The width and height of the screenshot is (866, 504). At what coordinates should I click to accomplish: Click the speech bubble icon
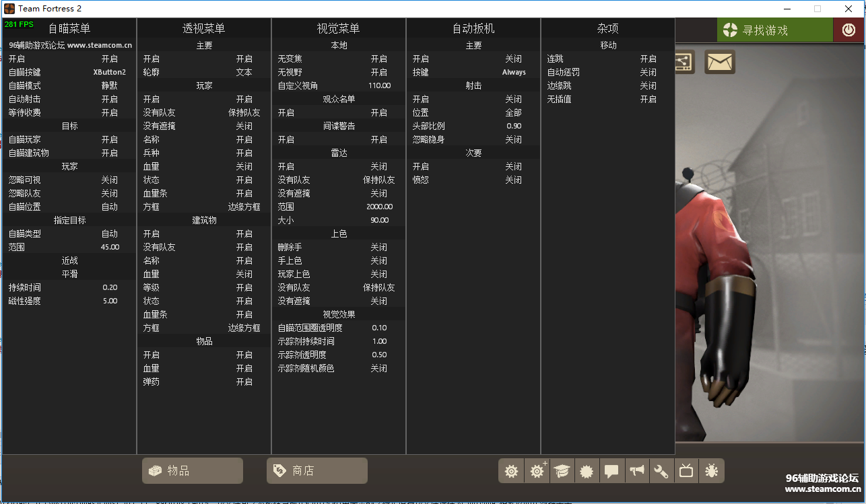611,471
